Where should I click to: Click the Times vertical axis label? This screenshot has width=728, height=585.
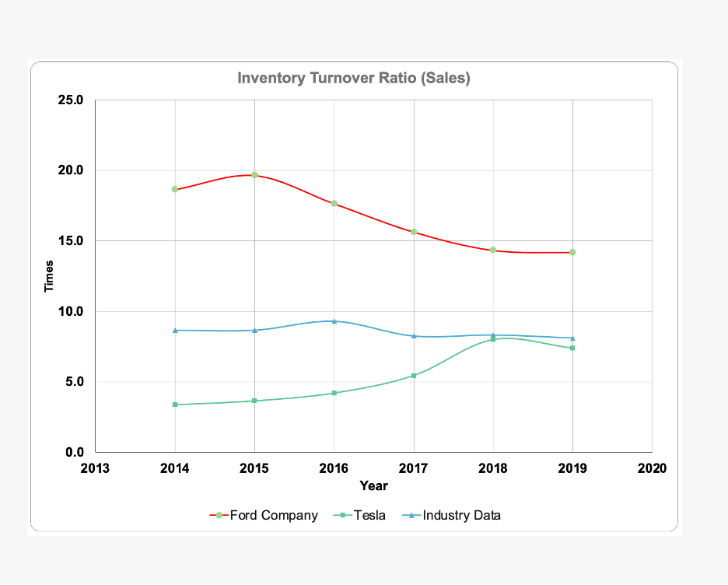click(x=49, y=275)
